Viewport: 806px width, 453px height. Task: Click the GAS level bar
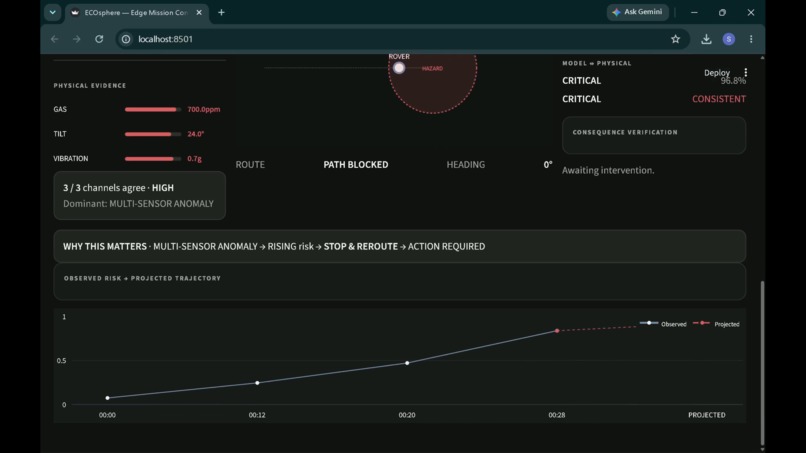click(x=153, y=110)
